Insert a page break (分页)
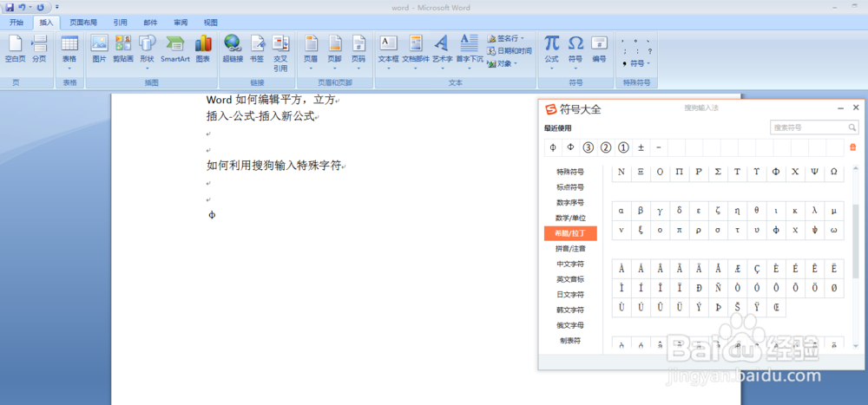The height and width of the screenshot is (405, 868). pyautogui.click(x=39, y=49)
